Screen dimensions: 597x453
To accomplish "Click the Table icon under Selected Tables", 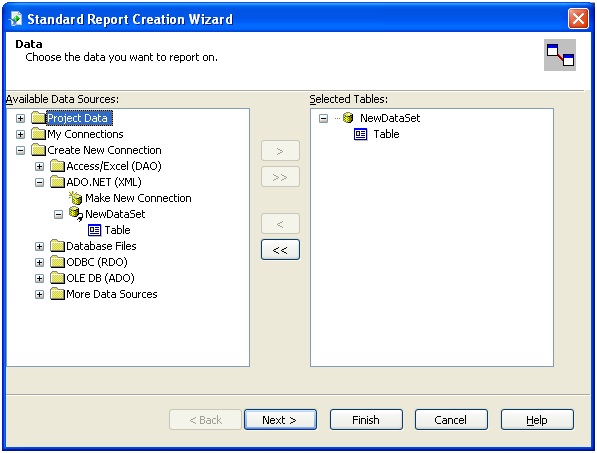I will (x=360, y=134).
